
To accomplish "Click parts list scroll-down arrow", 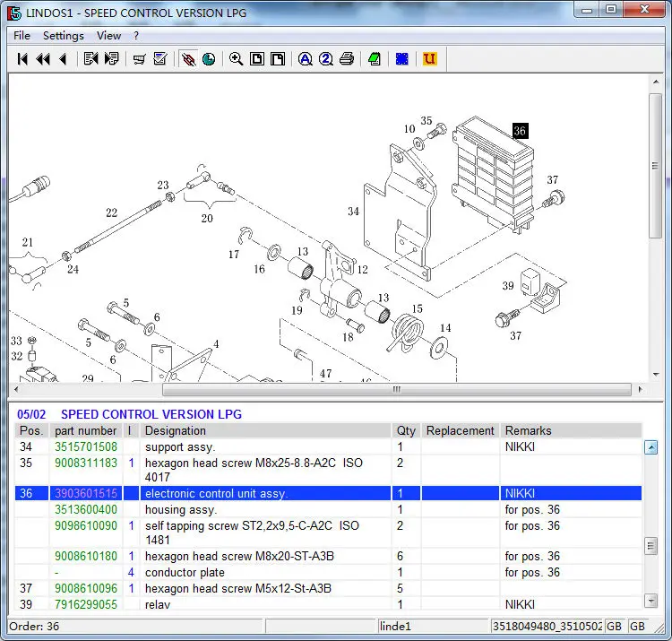I will [x=651, y=602].
